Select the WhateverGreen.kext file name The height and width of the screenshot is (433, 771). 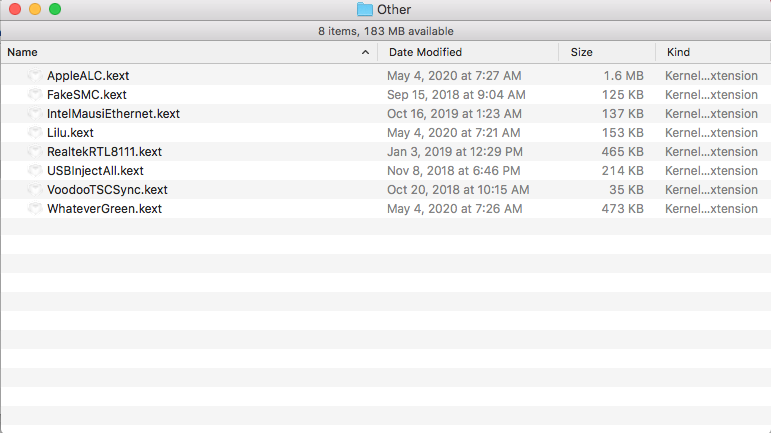tap(104, 208)
